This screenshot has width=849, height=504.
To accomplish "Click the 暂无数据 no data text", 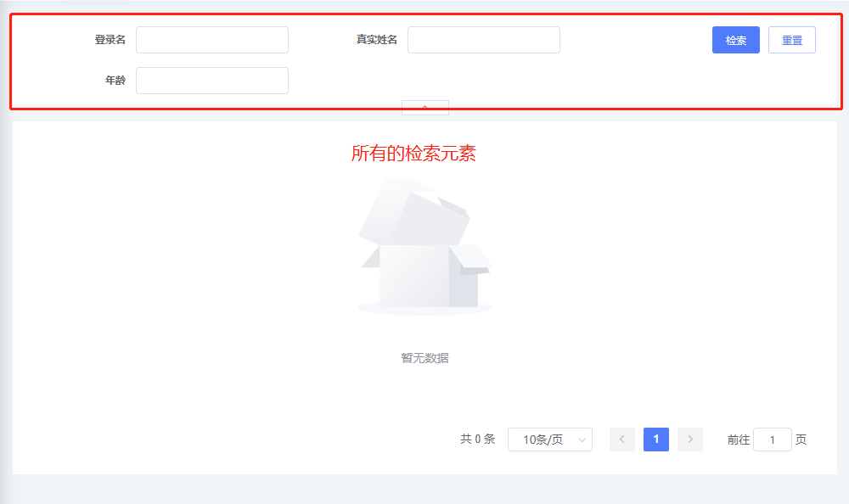I will click(424, 357).
